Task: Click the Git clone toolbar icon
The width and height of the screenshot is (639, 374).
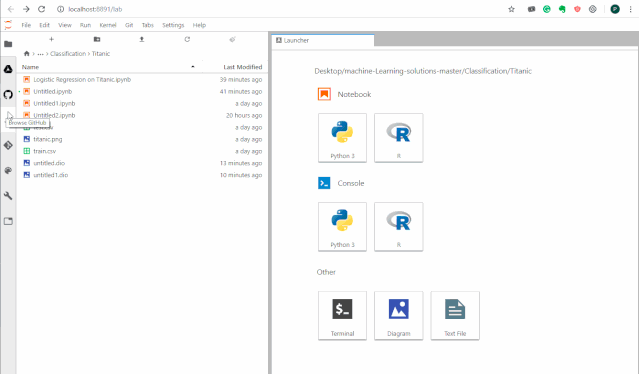Action: point(232,39)
